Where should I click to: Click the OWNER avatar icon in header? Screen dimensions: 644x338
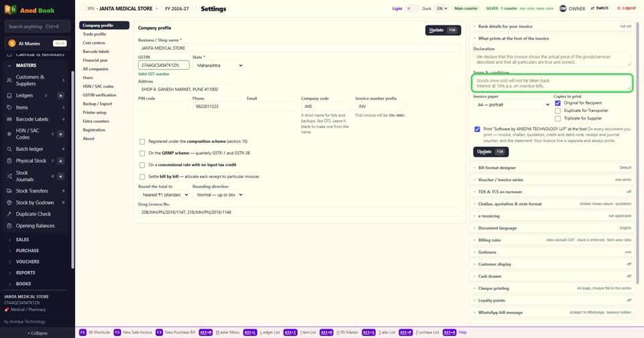tap(563, 8)
